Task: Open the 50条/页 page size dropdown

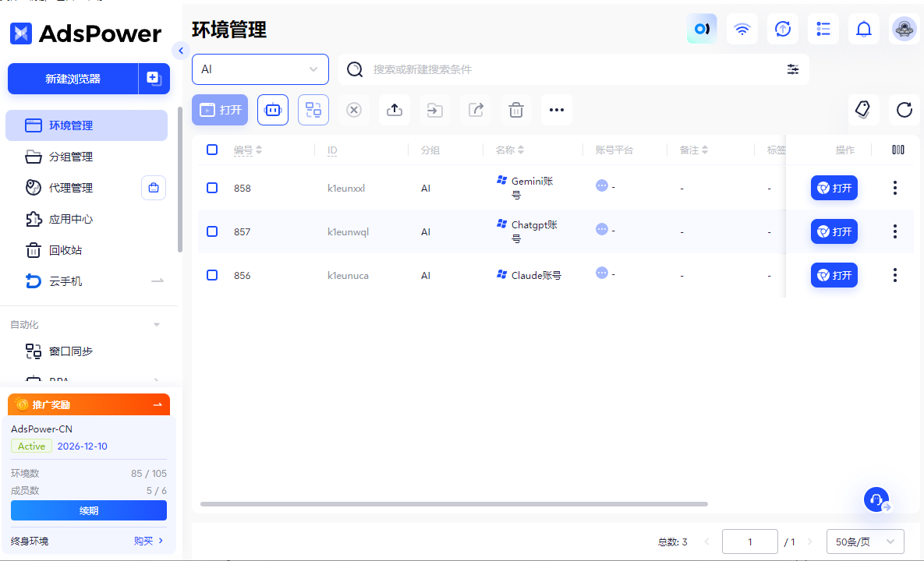Action: point(865,542)
